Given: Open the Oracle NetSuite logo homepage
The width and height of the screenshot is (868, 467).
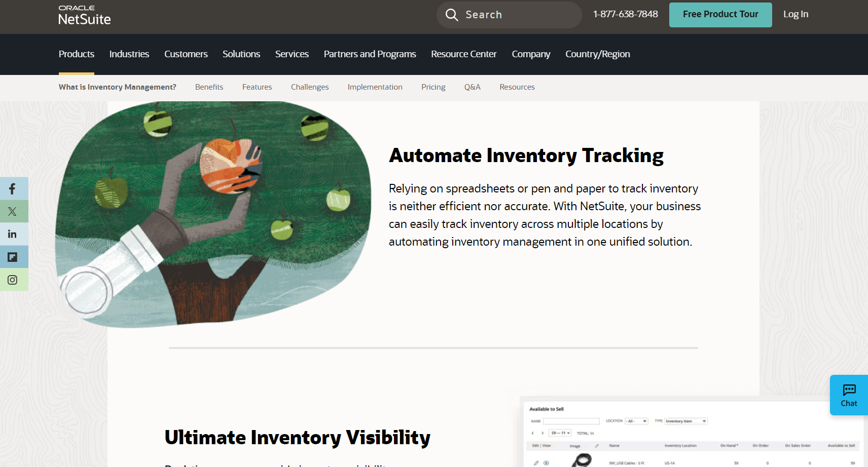Looking at the screenshot, I should click(84, 16).
